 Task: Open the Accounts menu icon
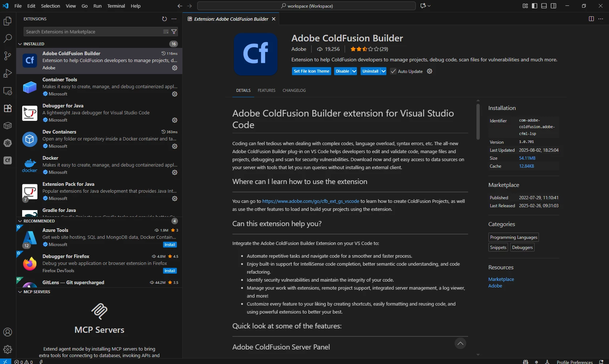(x=8, y=332)
